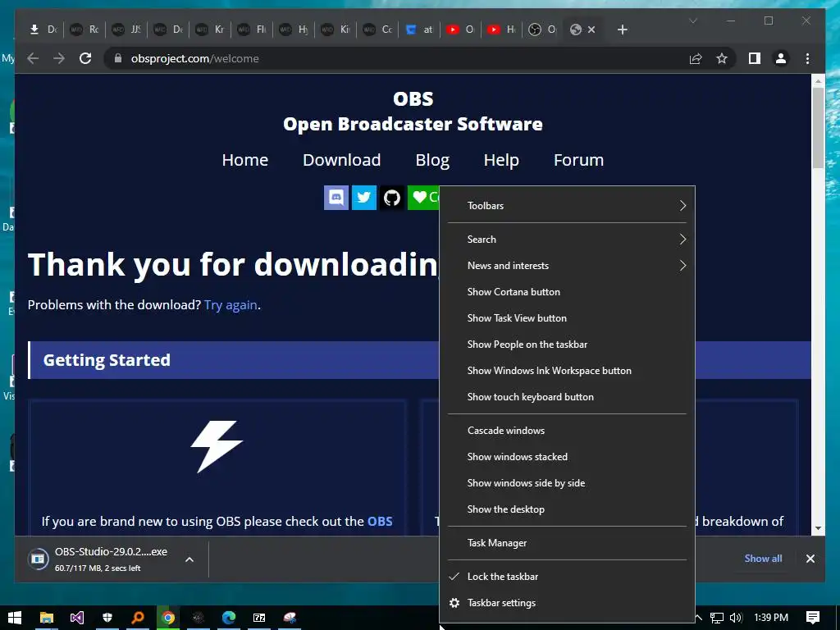Image resolution: width=840 pixels, height=630 pixels.
Task: Click the Try again download link
Action: (x=231, y=305)
